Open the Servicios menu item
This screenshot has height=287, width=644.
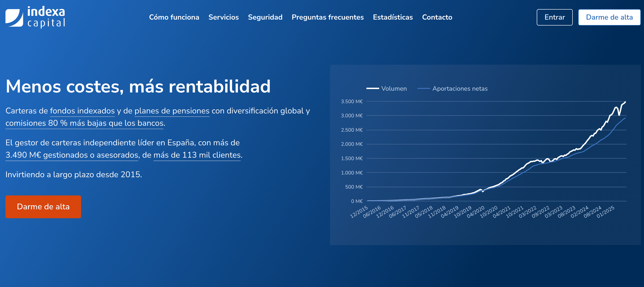click(223, 17)
